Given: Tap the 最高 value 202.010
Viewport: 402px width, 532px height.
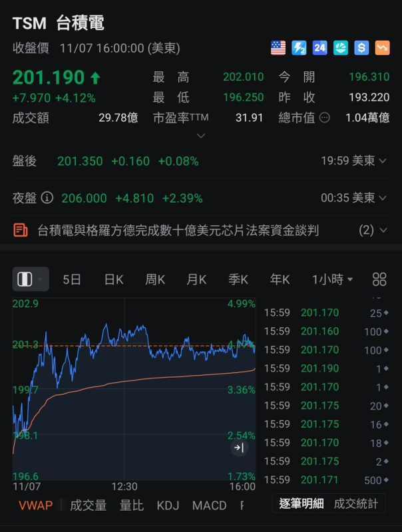Looking at the screenshot, I should tap(244, 77).
